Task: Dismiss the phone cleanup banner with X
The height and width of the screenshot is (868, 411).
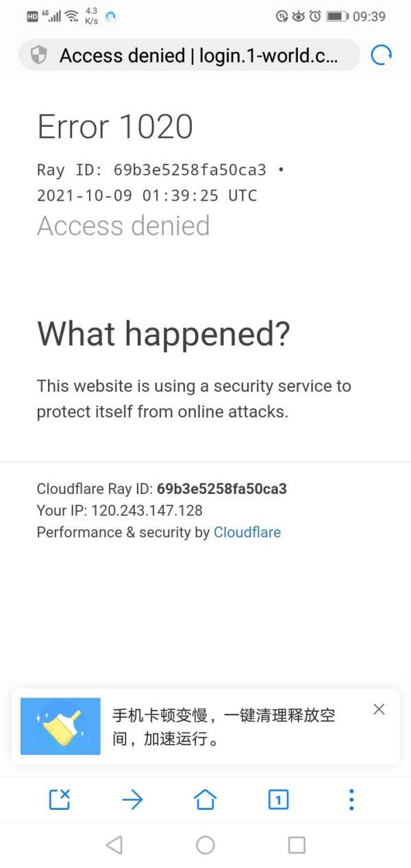Action: [x=379, y=710]
